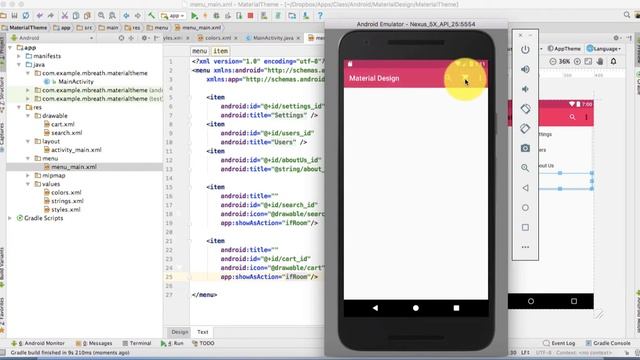Open the Android Monitor tool window

[x=38, y=343]
